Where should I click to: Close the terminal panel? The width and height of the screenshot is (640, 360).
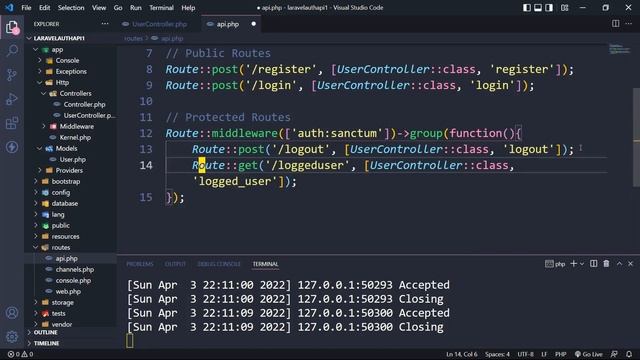(x=631, y=264)
